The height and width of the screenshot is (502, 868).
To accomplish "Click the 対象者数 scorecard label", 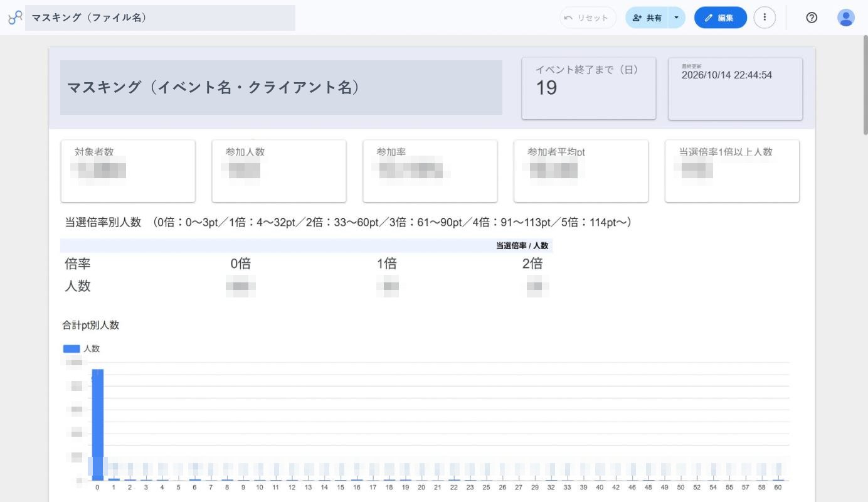I will tap(94, 152).
